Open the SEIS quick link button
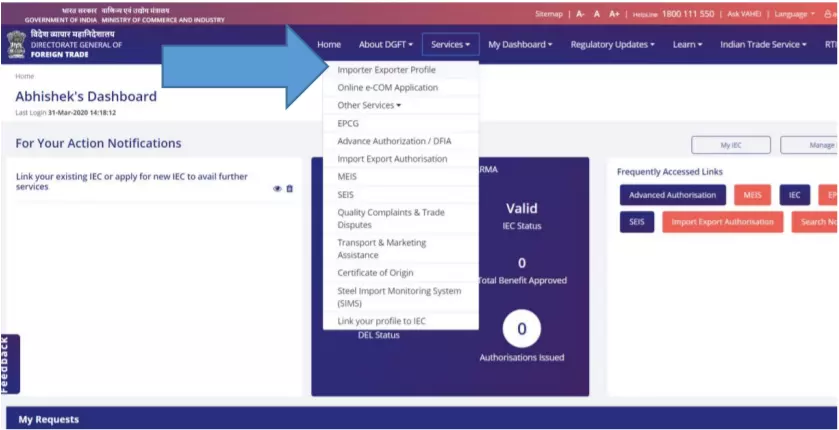Viewport: 839px width, 430px height. point(637,222)
